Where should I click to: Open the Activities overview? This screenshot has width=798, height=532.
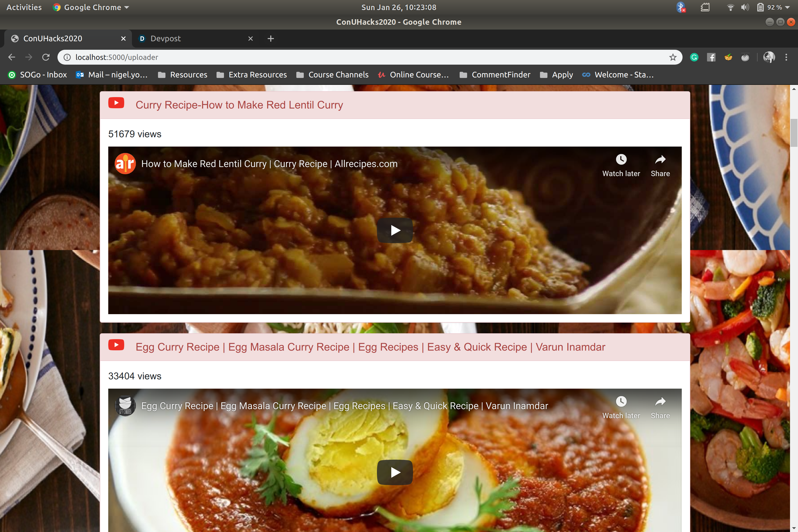tap(24, 7)
